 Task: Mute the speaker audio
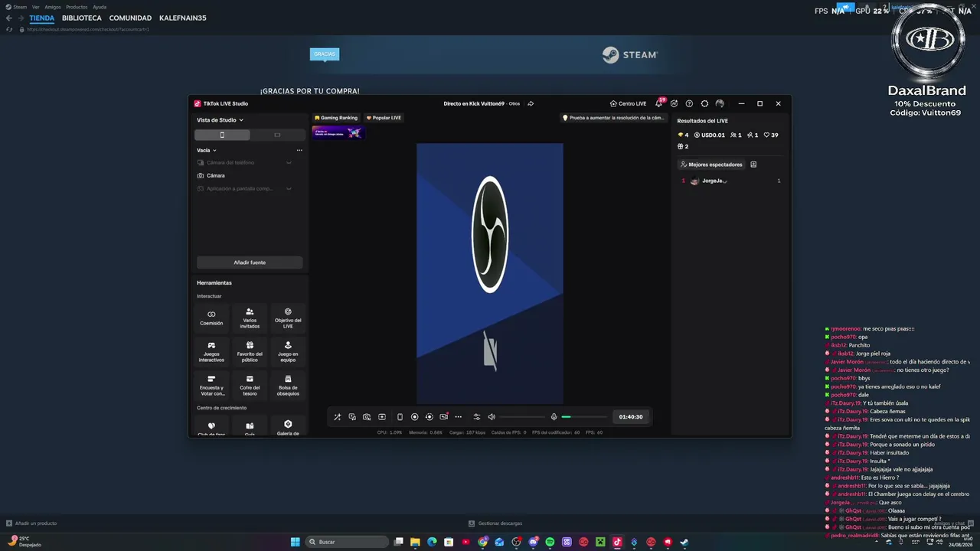492,417
